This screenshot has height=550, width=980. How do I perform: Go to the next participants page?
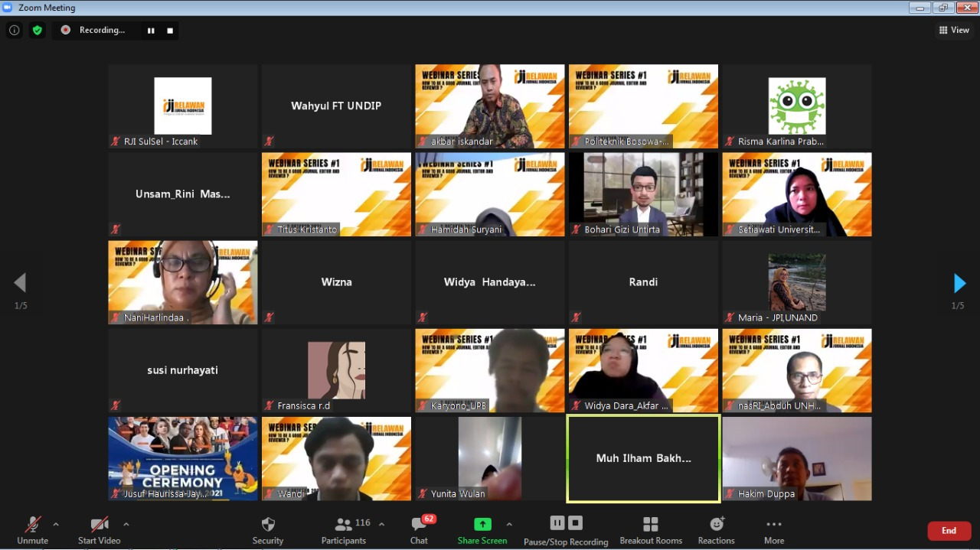959,283
